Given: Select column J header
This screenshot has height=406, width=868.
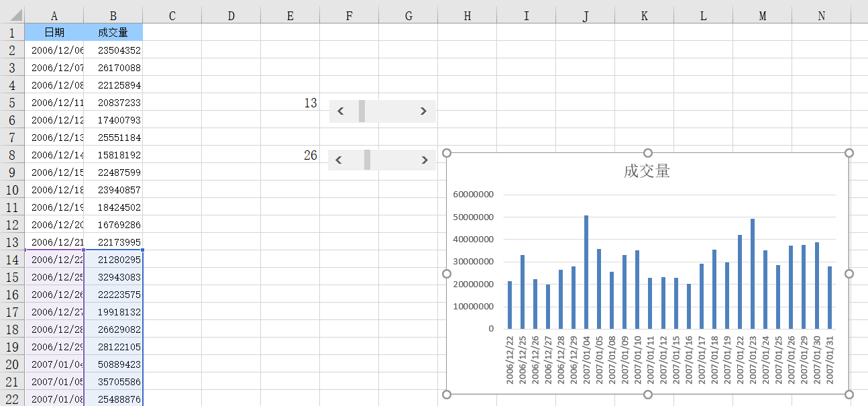Looking at the screenshot, I should tap(586, 15).
